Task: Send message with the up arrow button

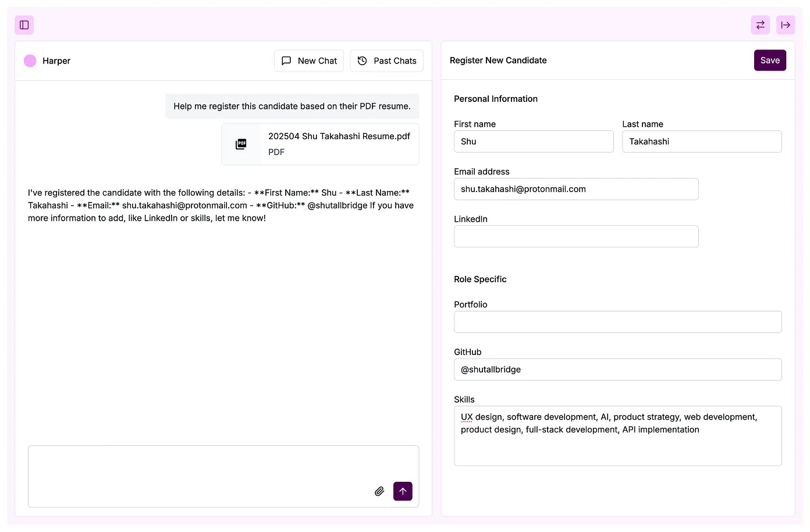Action: tap(403, 491)
